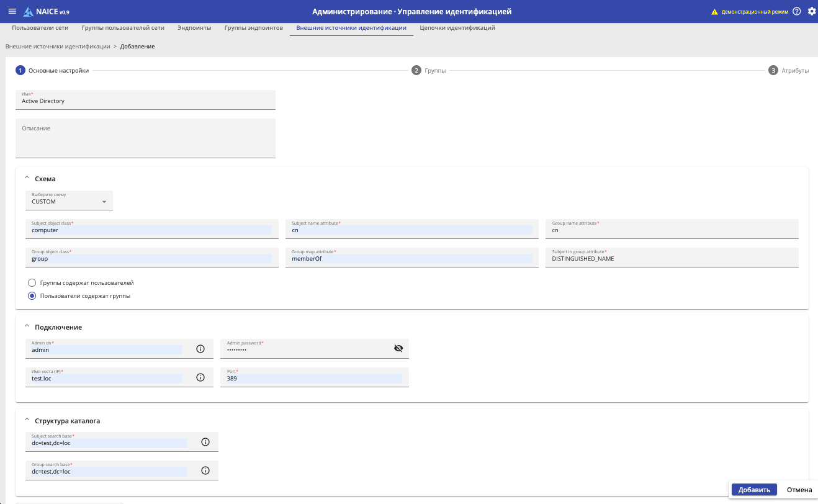Click the "Отмена" button
The height and width of the screenshot is (504, 818).
[x=799, y=490]
